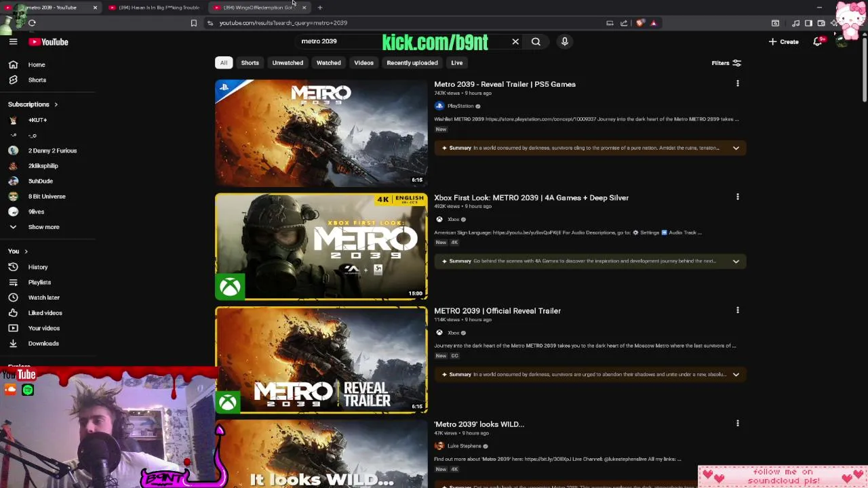The height and width of the screenshot is (488, 868).
Task: Open the SuhDude subscription
Action: pyautogui.click(x=41, y=181)
